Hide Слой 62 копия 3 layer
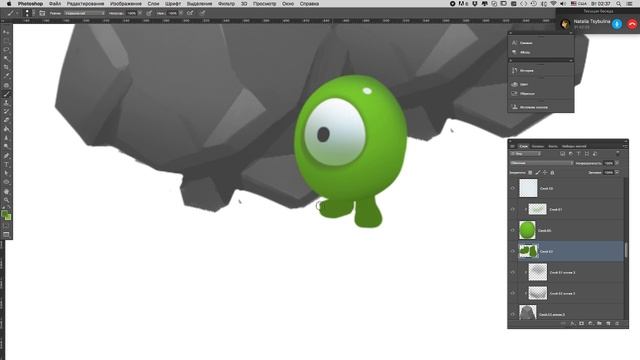 (x=513, y=293)
